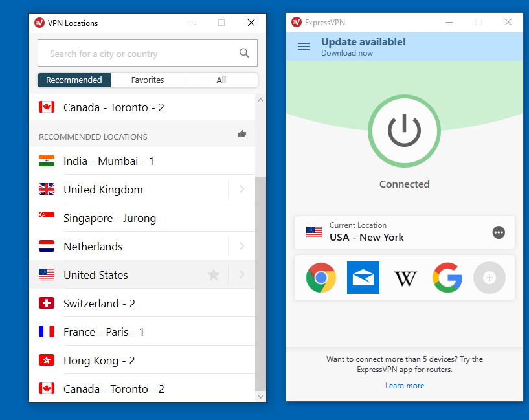Screen dimensions: 529x420
Task: Click the thumbs-up recommended icon
Action: point(242,134)
